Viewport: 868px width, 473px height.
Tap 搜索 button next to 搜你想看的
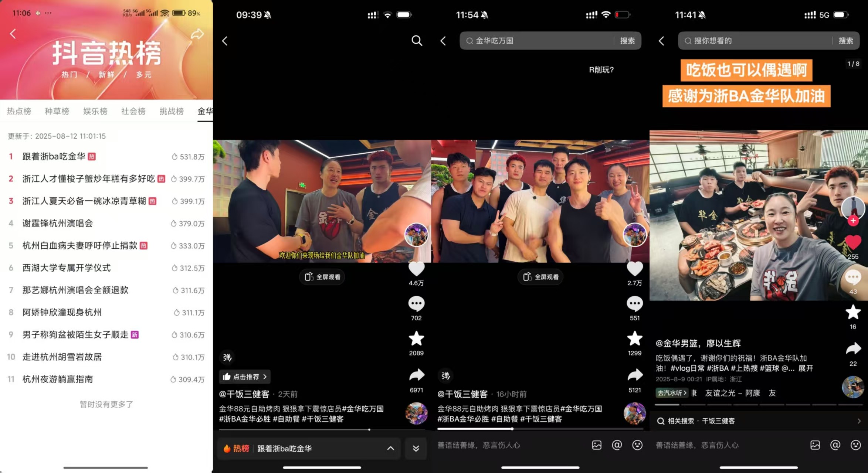846,41
